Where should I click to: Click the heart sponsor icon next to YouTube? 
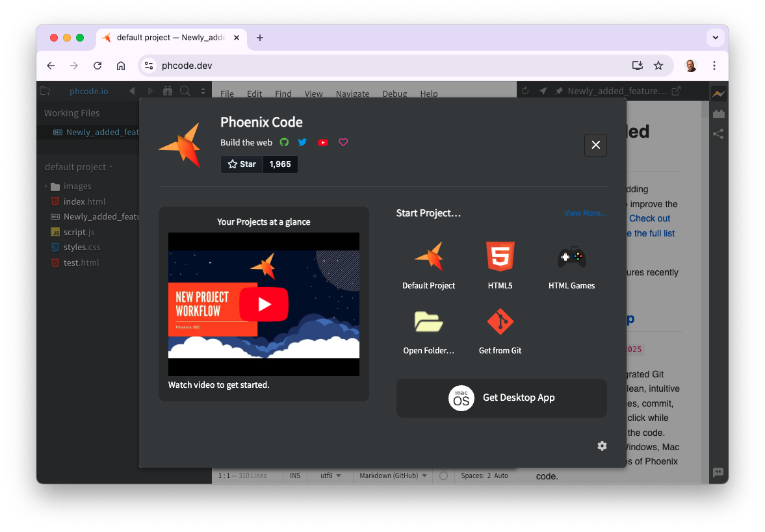(343, 142)
